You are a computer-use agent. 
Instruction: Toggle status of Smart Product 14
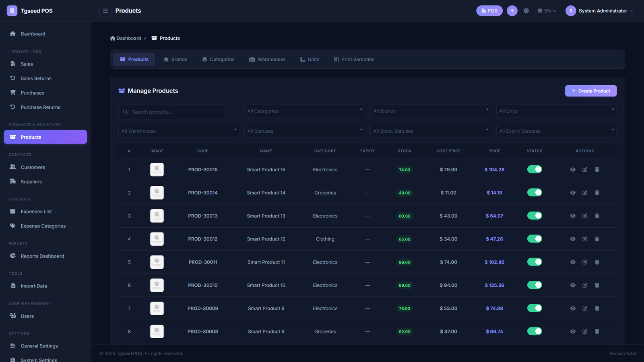point(535,193)
